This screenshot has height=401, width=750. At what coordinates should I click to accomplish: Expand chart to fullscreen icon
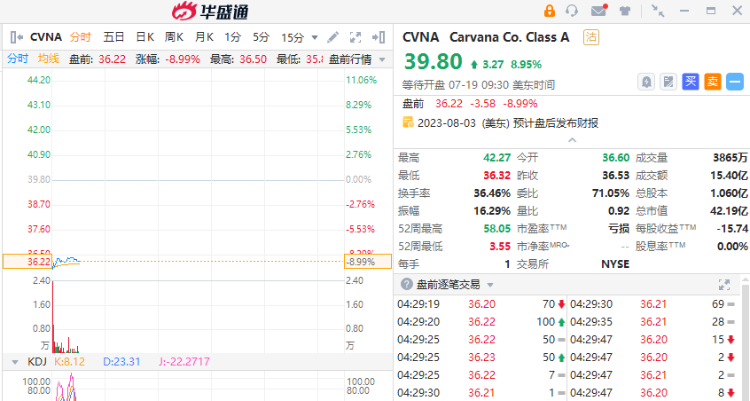355,37
